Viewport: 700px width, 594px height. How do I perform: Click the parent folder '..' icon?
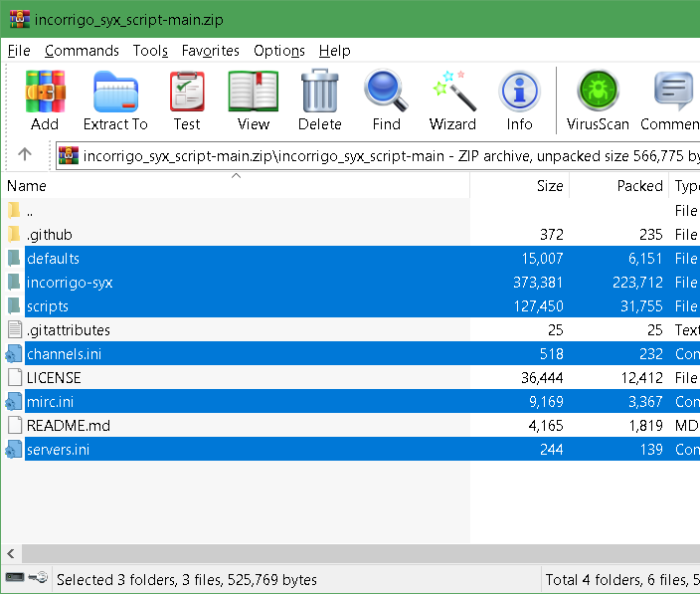14,210
